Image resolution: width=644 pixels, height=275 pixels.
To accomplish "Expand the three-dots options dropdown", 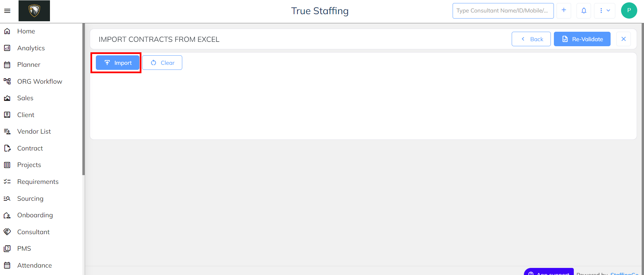I will (605, 11).
